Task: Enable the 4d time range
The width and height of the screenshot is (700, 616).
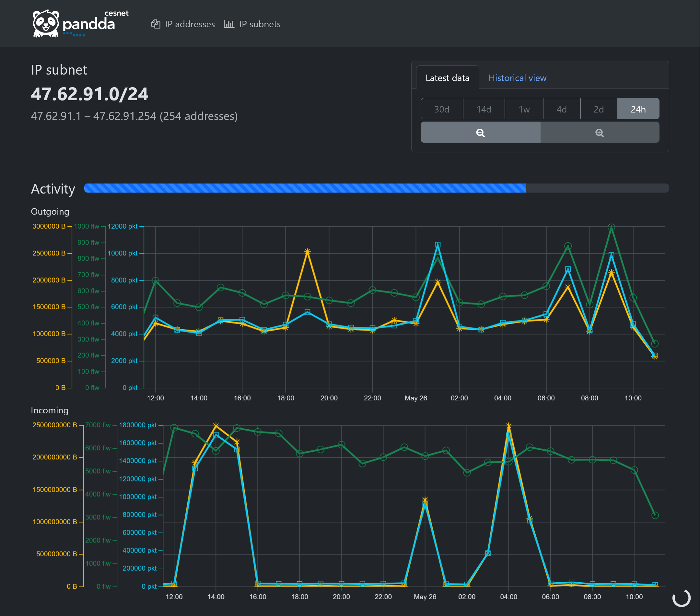Action: [x=561, y=109]
